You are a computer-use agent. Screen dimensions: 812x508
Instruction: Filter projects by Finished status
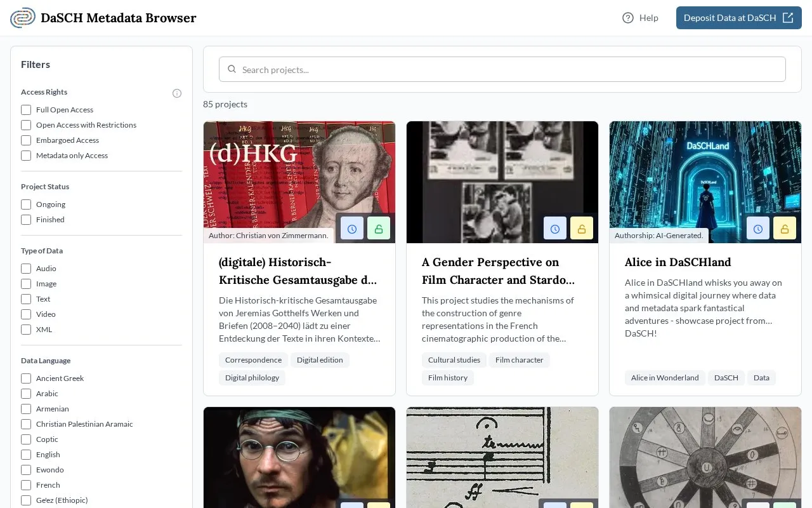click(x=26, y=220)
